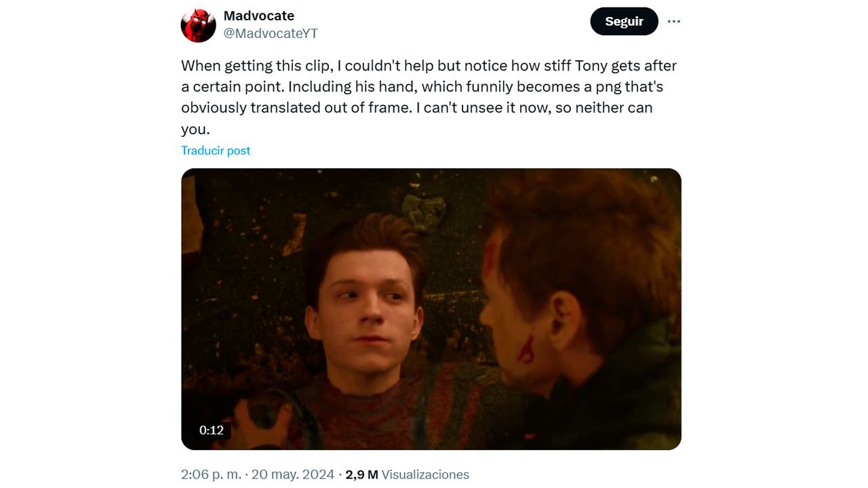Screen dimensions: 868x488
Task: Click the 20 may. 2024 date
Action: click(293, 474)
